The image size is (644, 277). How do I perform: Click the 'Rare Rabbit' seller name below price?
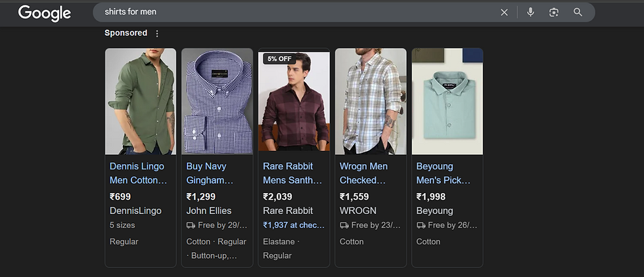288,211
